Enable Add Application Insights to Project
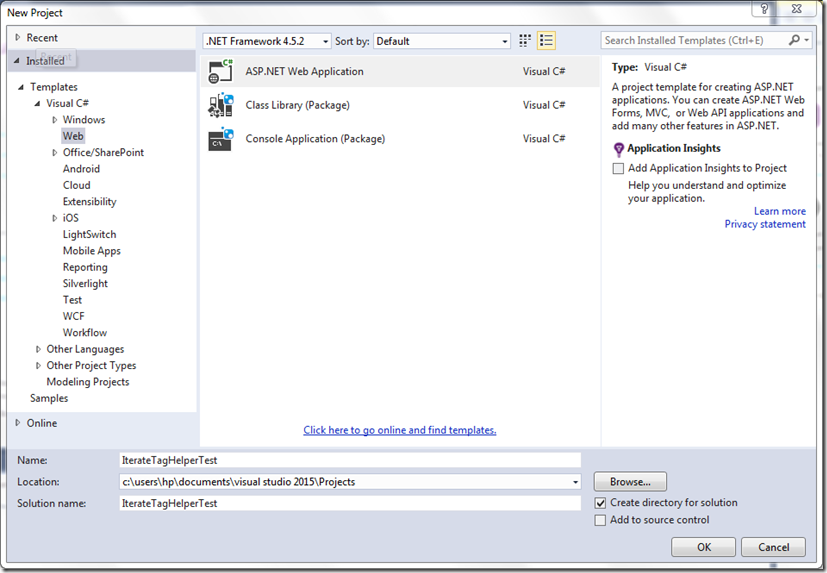827x573 pixels. [x=618, y=168]
